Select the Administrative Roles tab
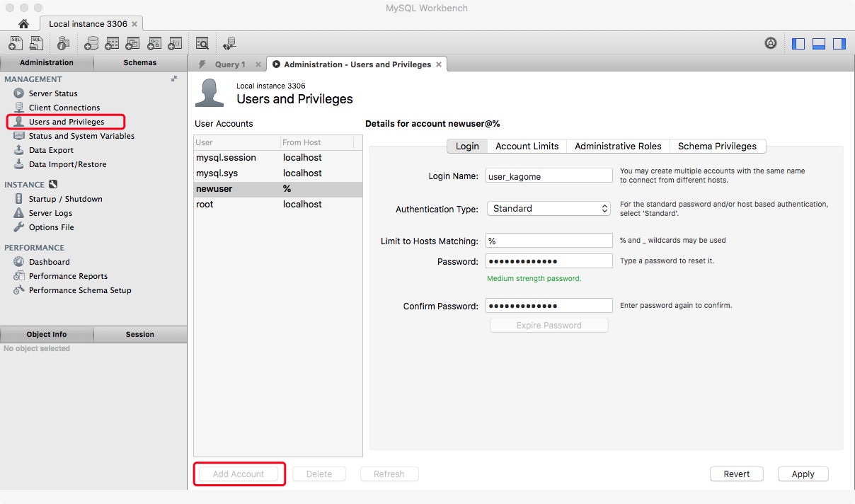Screen dimensions: 855x504 coord(618,146)
